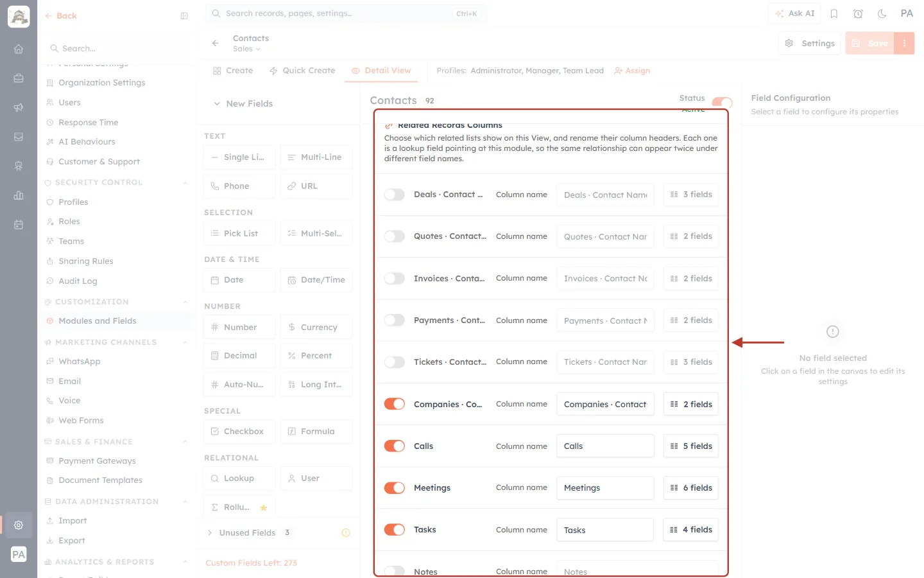
Task: Edit the Meetings column name field
Action: point(605,488)
